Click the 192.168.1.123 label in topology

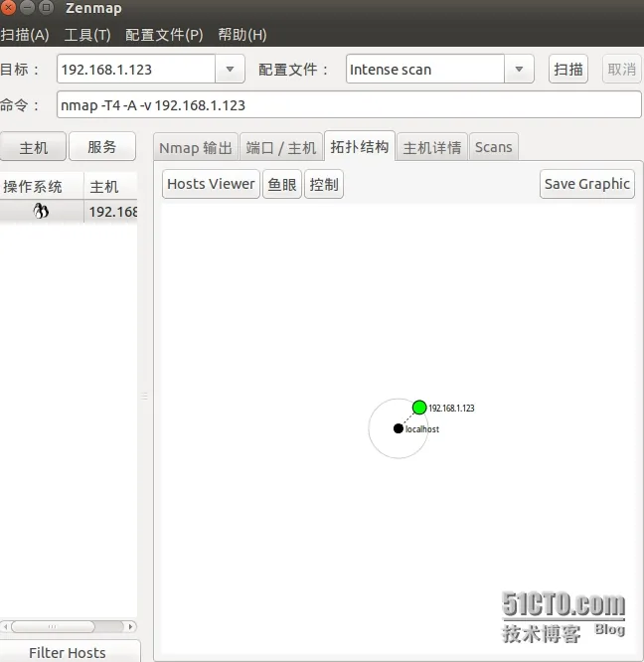point(451,409)
